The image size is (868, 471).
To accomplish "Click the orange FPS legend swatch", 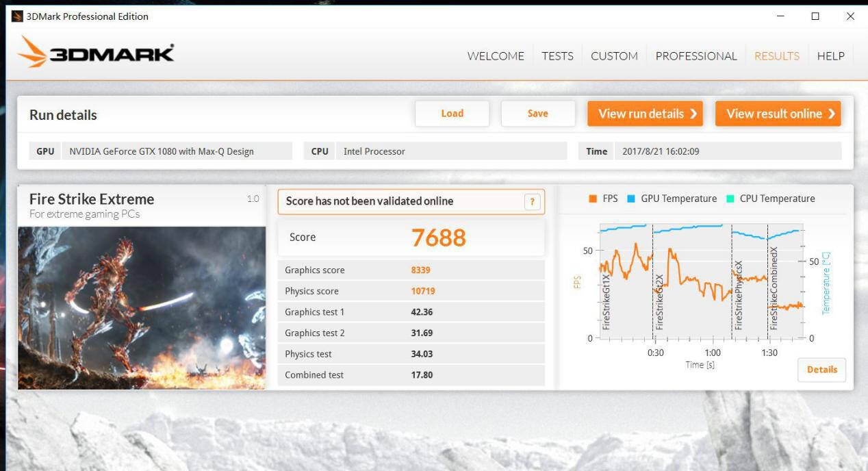I will coord(593,199).
